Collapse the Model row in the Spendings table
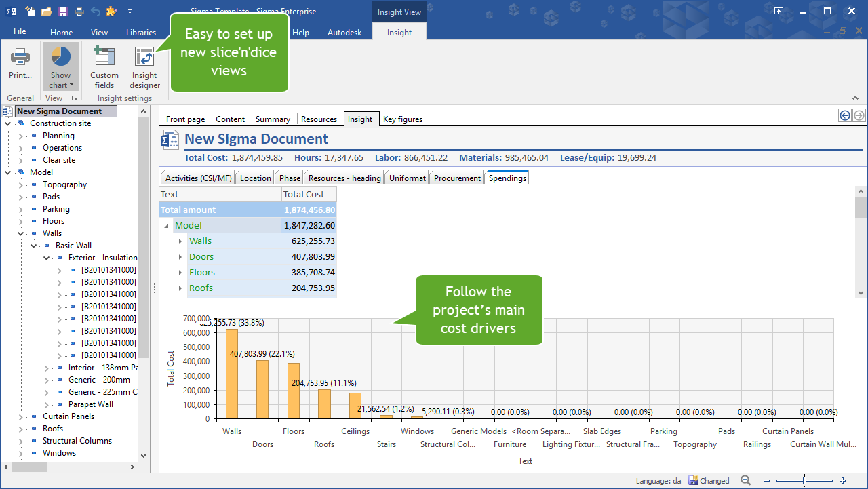The height and width of the screenshot is (489, 868). tap(166, 225)
